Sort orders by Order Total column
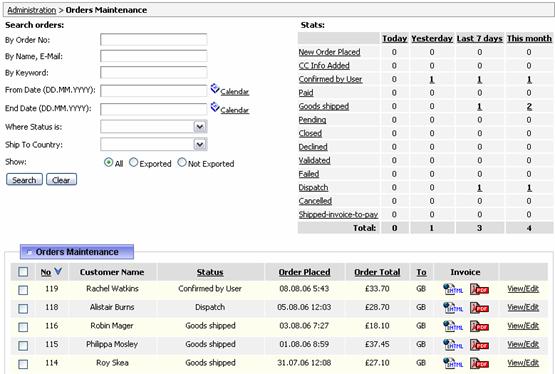The height and width of the screenshot is (374, 555). 377,272
